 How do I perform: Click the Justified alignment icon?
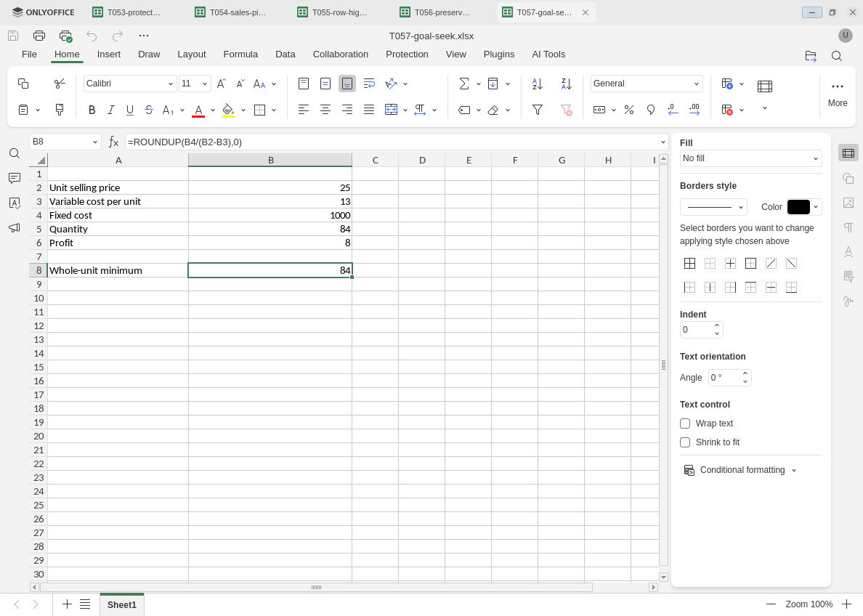[369, 110]
